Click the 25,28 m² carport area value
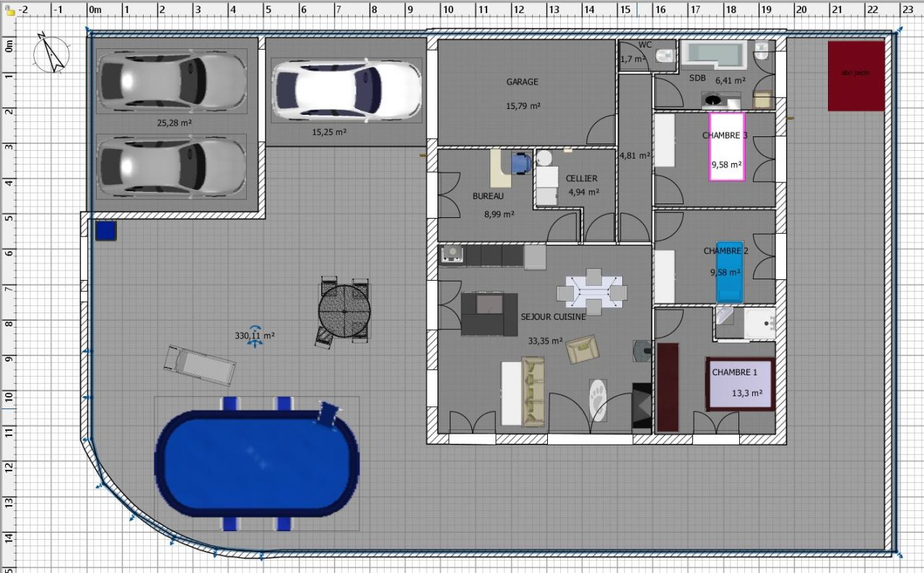 pos(175,123)
